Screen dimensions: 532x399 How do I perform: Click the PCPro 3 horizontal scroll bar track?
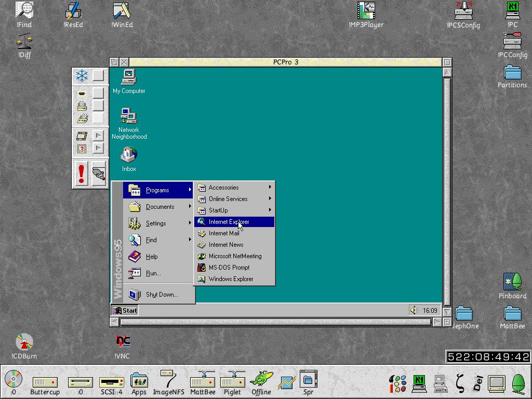[x=275, y=322]
